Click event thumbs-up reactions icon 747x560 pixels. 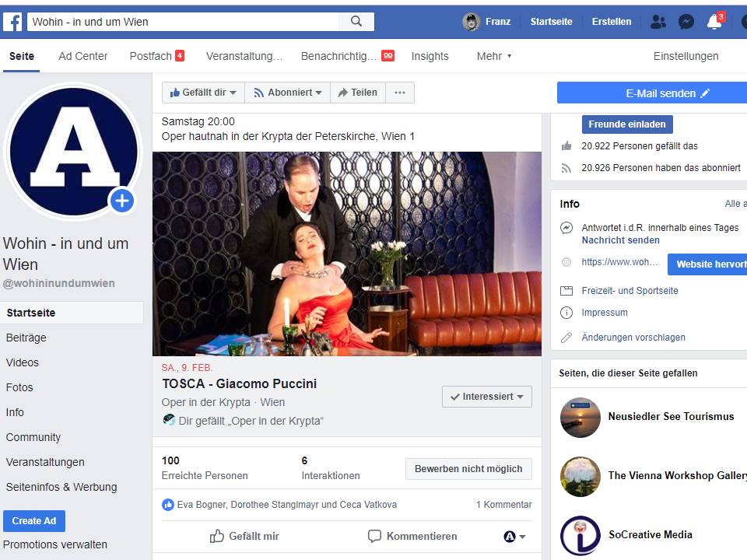tap(168, 505)
